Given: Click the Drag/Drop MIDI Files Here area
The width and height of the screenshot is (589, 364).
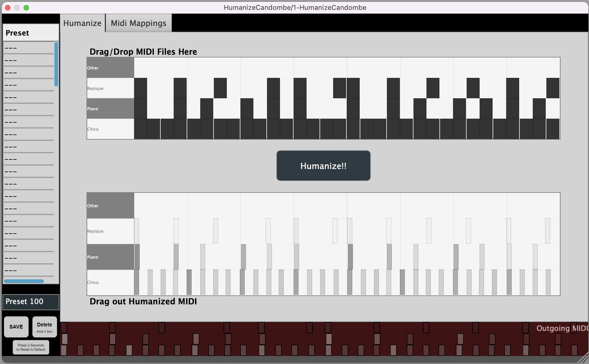Looking at the screenshot, I should click(143, 52).
